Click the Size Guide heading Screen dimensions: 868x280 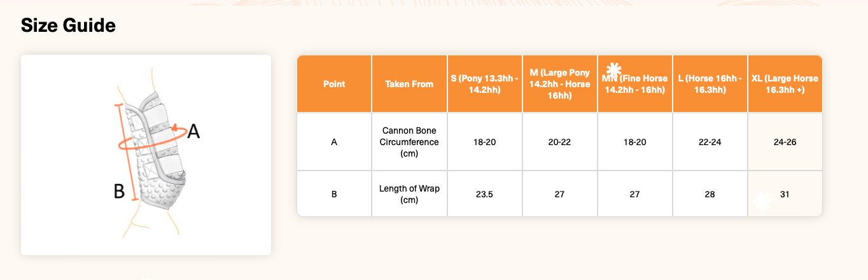pyautogui.click(x=68, y=25)
